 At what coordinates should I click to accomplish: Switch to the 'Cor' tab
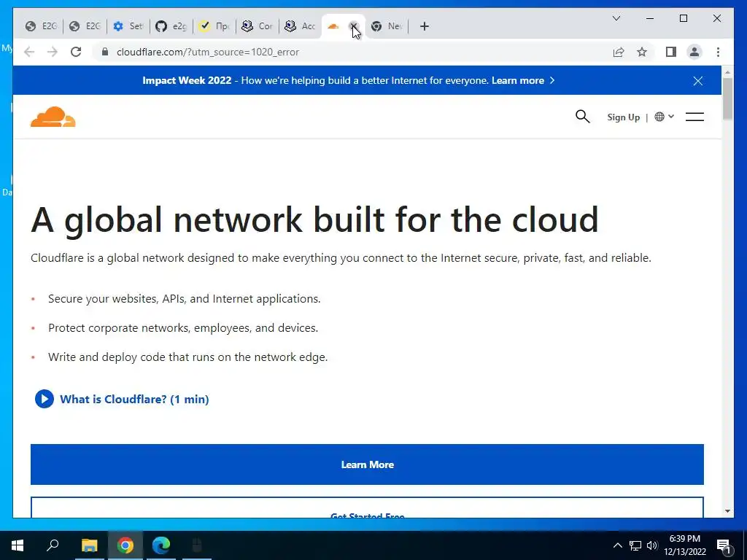tap(258, 26)
